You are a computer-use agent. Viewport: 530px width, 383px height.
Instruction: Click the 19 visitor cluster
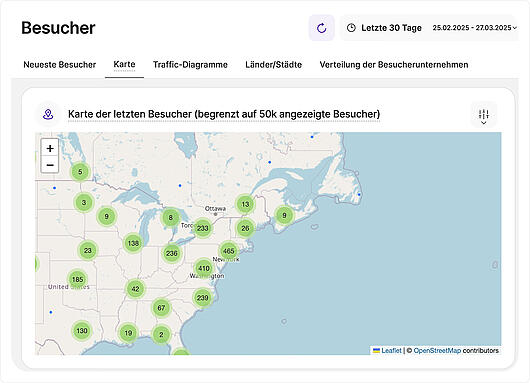click(x=128, y=333)
